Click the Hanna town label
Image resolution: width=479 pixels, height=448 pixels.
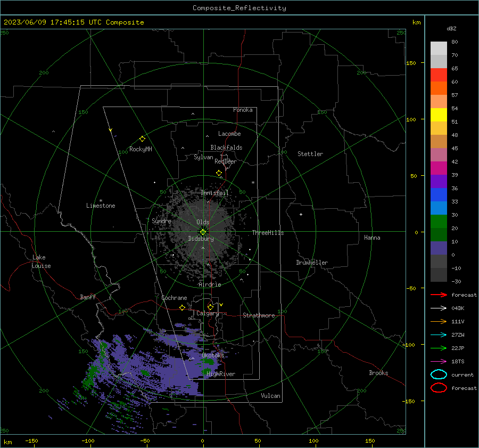(x=372, y=238)
